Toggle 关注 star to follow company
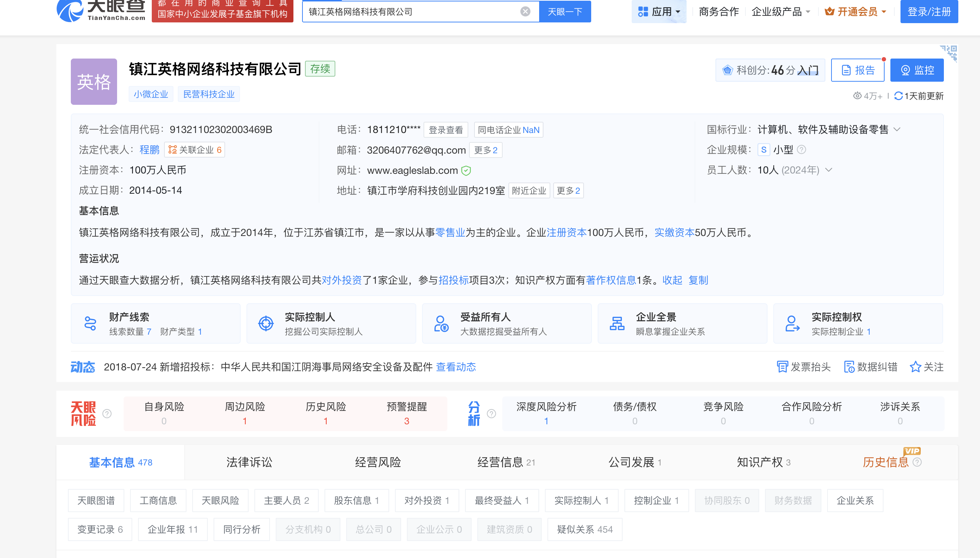Image resolution: width=980 pixels, height=558 pixels. point(915,367)
